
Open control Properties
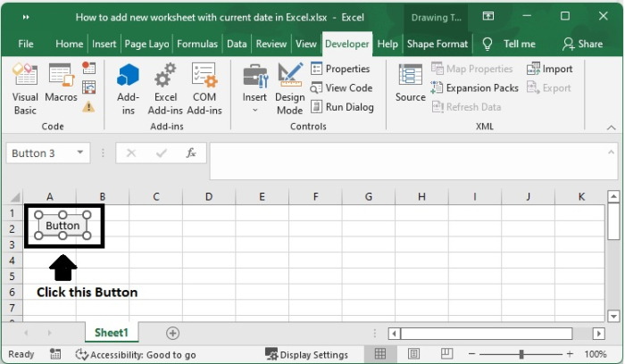[x=317, y=69]
